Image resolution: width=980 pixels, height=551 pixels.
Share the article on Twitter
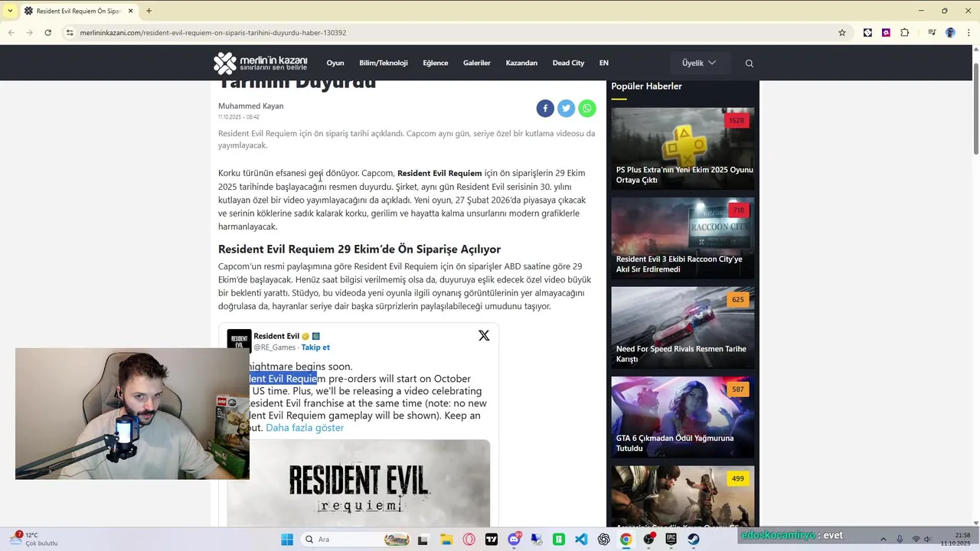coord(566,109)
